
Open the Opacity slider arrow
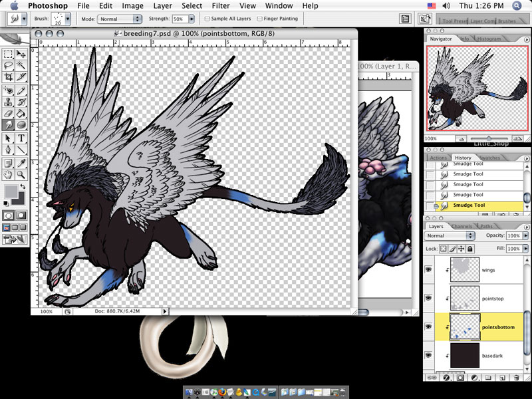point(526,235)
